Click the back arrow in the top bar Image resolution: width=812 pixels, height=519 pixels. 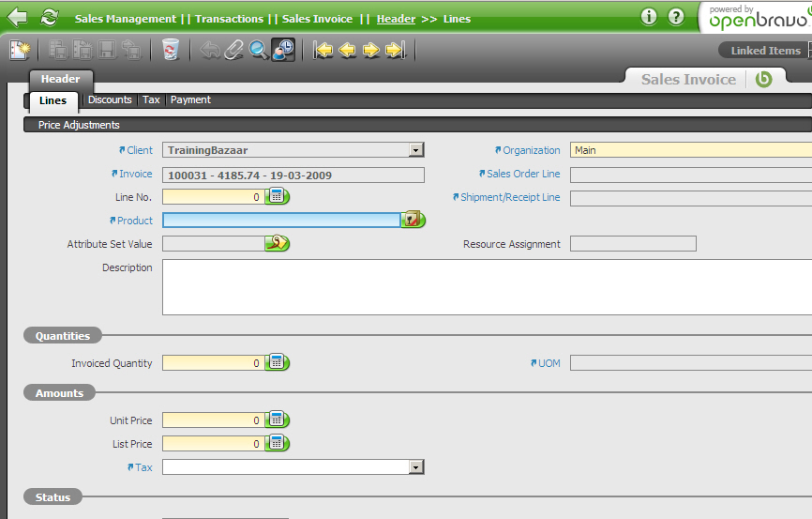17,18
